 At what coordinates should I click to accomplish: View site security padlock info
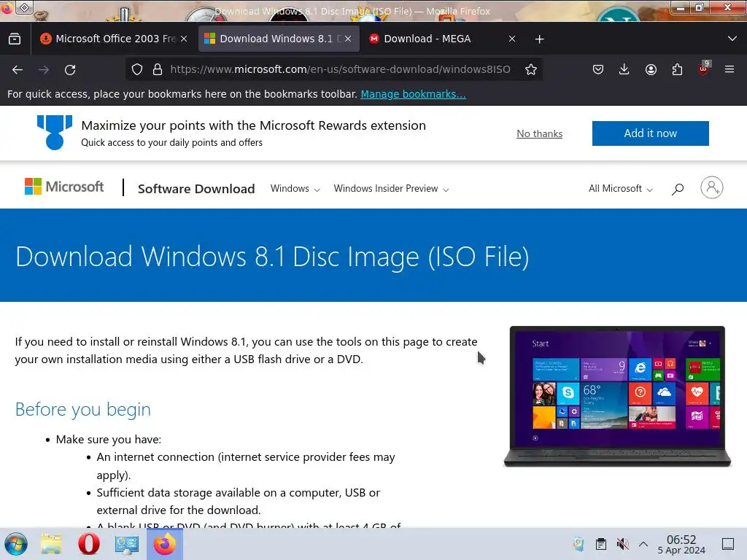click(x=158, y=69)
